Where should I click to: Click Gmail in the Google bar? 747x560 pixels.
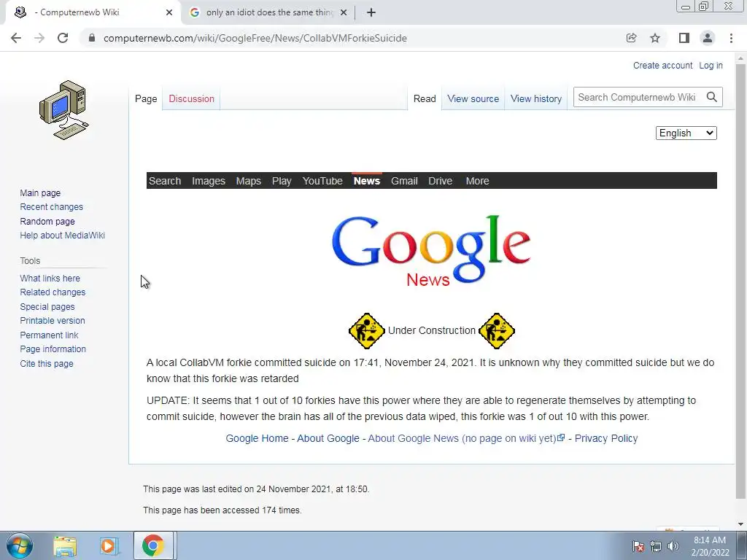404,181
